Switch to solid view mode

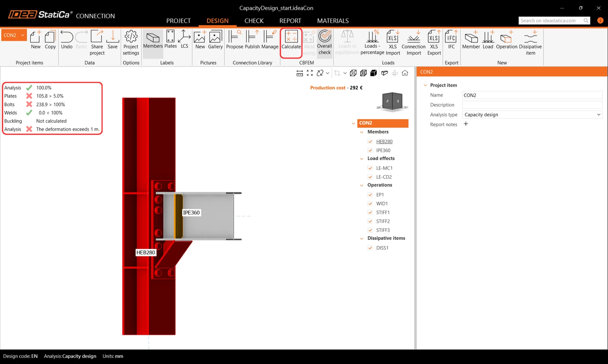[374, 73]
